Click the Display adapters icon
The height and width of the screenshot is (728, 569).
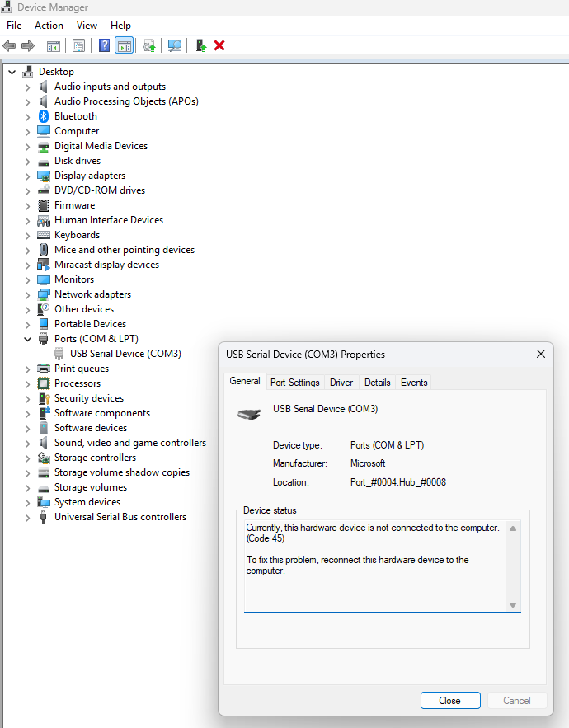coord(44,176)
